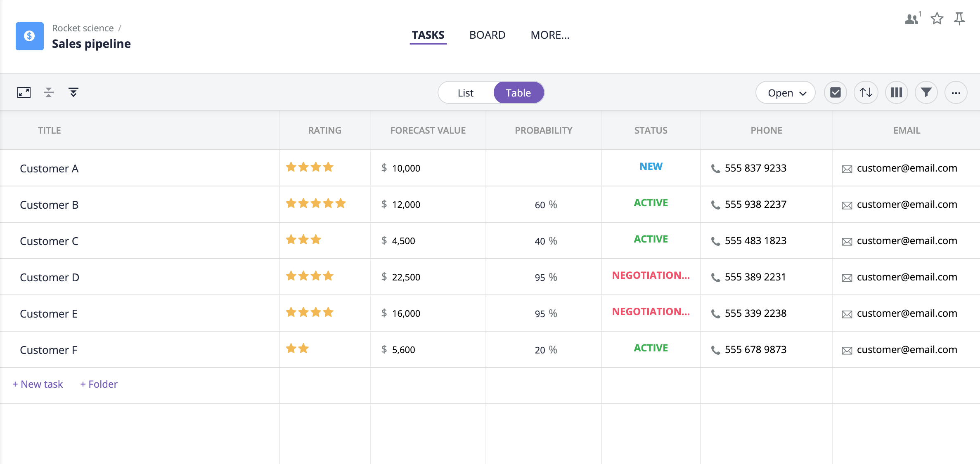The image size is (980, 464).
Task: Open Customer D NEGOTIATION status
Action: [x=651, y=276]
